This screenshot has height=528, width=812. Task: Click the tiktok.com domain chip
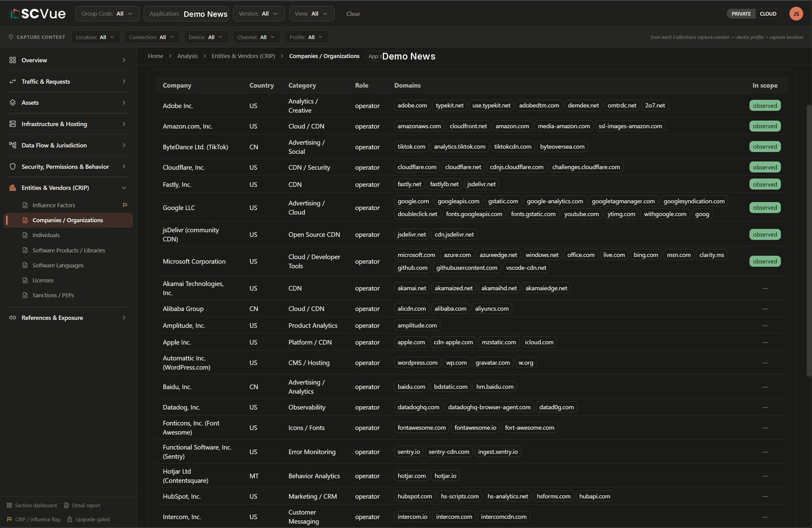point(412,147)
